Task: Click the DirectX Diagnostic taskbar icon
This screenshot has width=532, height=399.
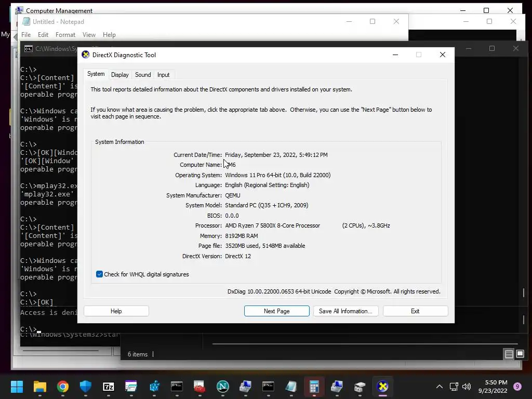Action: [382, 386]
